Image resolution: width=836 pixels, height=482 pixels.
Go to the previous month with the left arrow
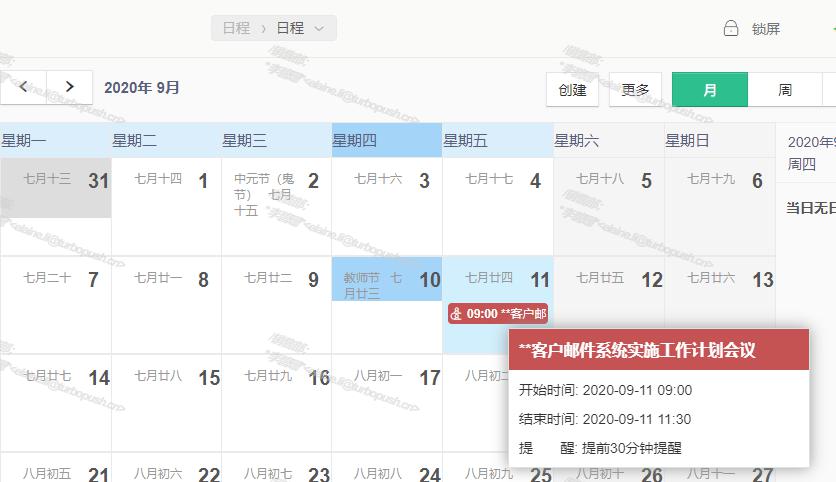24,87
